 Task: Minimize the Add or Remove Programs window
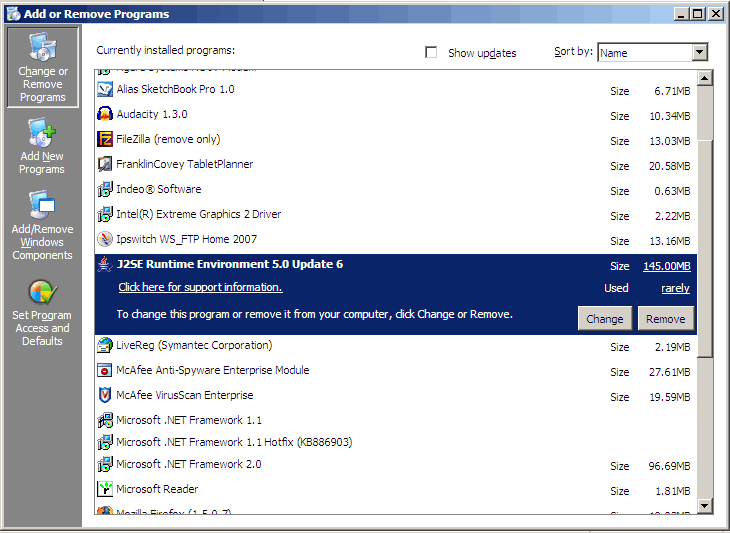pos(682,14)
